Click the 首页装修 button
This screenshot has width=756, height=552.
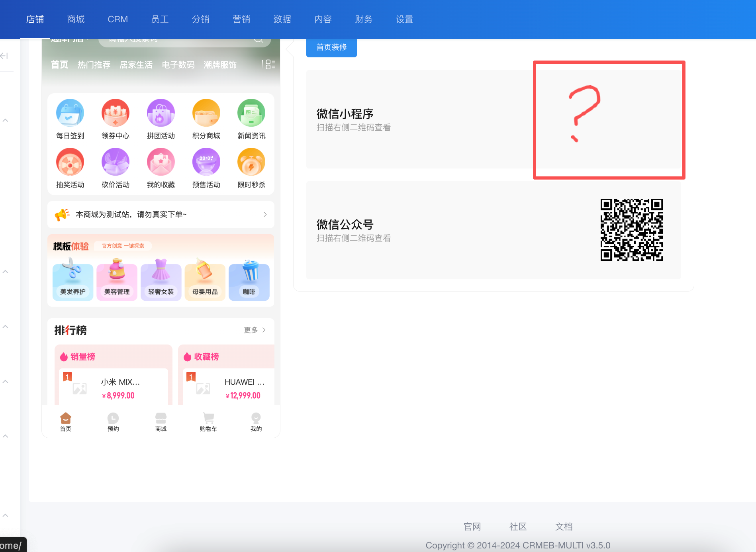(331, 47)
